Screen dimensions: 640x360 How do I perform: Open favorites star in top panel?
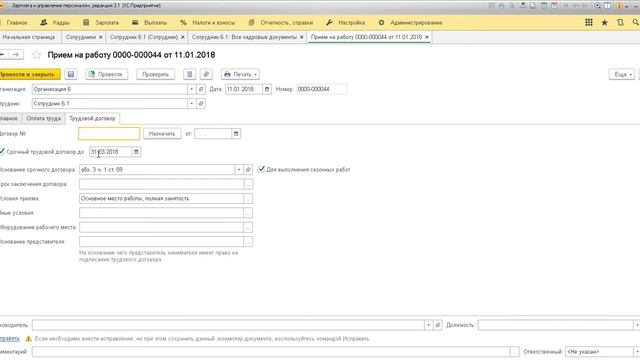click(604, 22)
